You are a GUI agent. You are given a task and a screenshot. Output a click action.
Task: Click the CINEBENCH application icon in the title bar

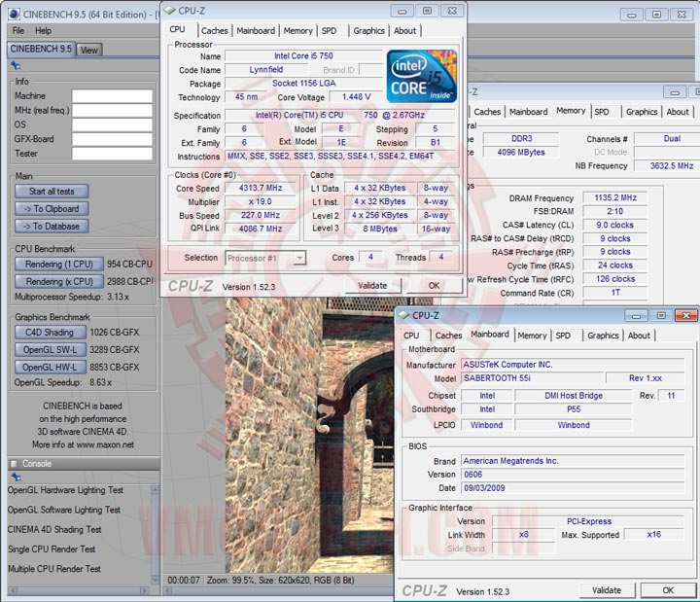(x=12, y=14)
